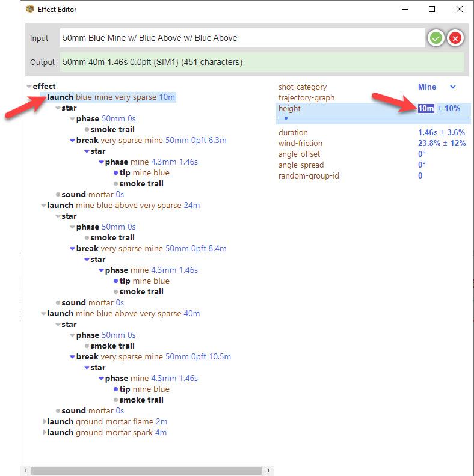
Task: Click the wind-friction value 23.8%
Action: pyautogui.click(x=430, y=143)
